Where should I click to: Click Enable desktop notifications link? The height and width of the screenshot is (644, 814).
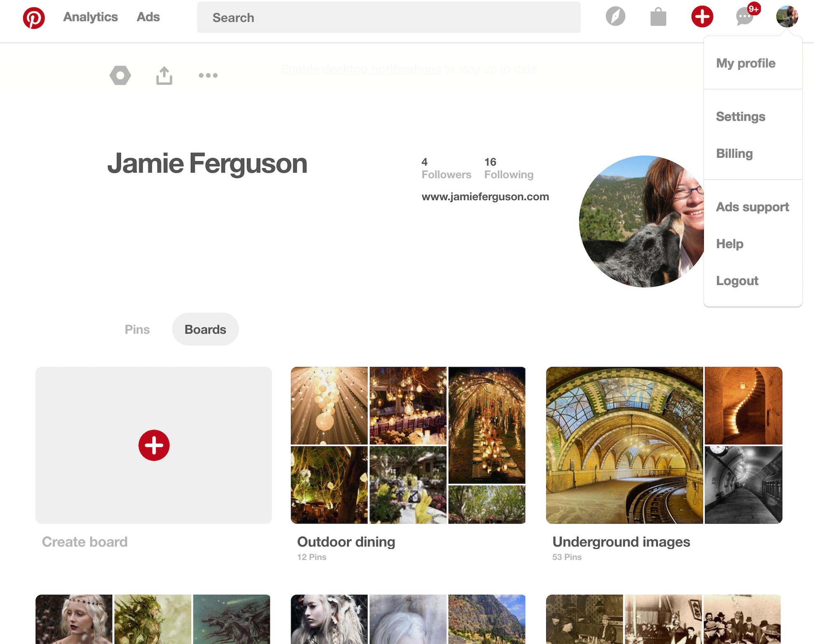pos(360,69)
